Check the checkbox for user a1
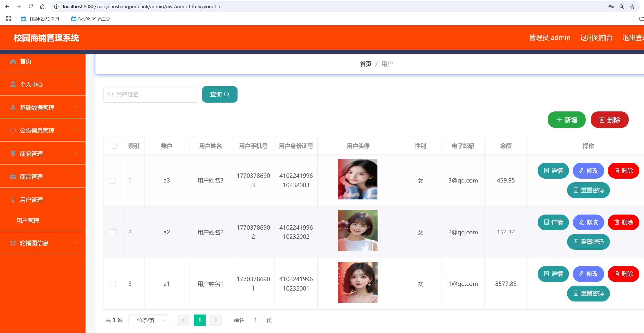The width and height of the screenshot is (644, 333). click(113, 284)
